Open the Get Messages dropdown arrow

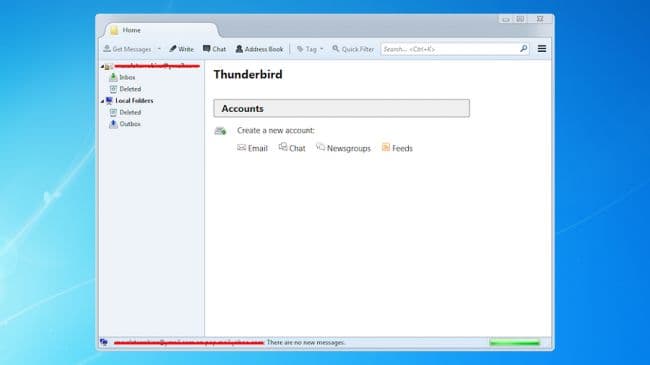[x=159, y=49]
